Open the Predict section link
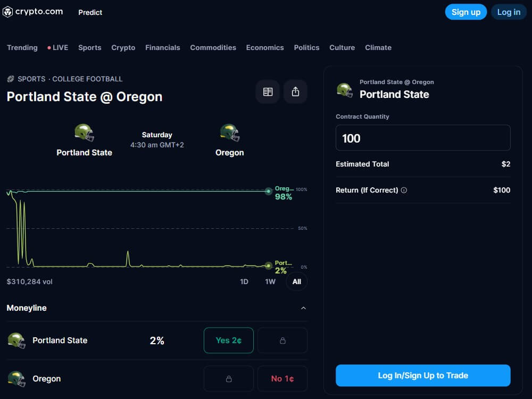Screen dimensions: 532x399 pos(90,13)
